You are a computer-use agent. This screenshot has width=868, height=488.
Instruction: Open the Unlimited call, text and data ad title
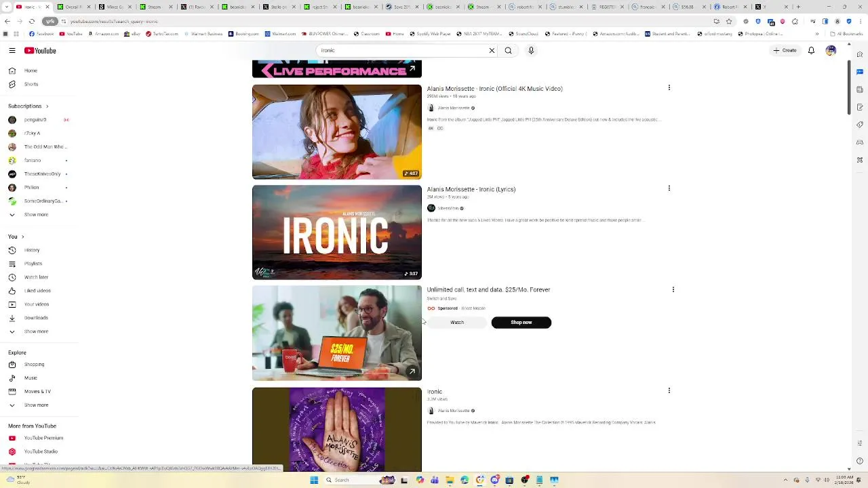coord(488,289)
